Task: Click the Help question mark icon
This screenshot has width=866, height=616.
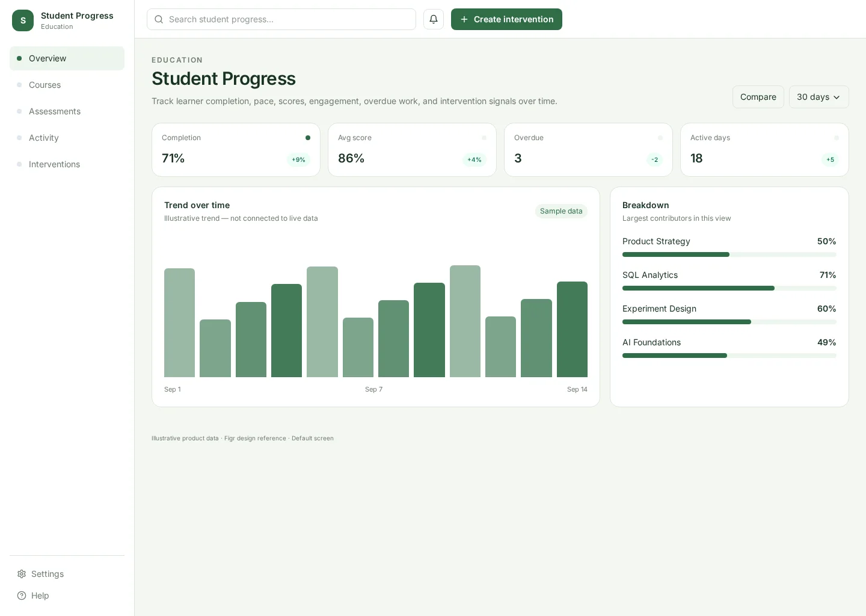Action: (22, 596)
